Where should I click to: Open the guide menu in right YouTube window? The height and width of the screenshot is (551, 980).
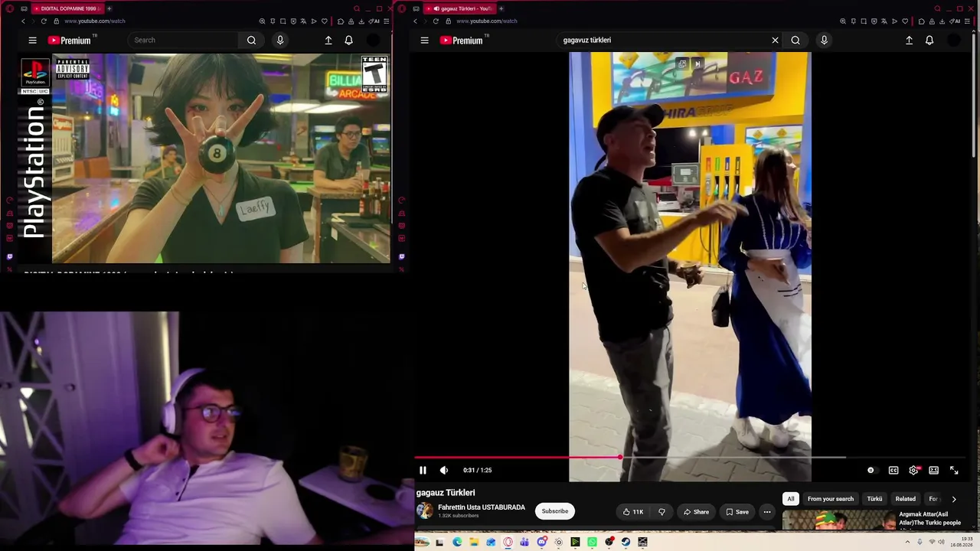click(424, 41)
